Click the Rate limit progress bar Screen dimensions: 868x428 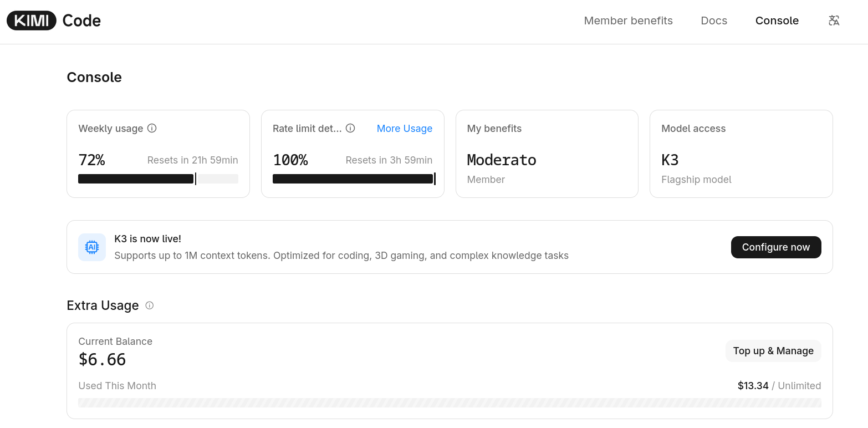tap(354, 179)
